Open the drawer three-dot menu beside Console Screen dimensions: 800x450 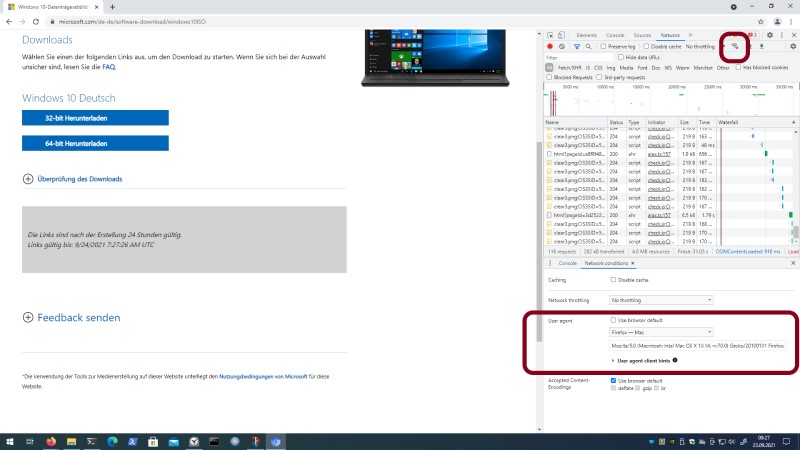point(550,263)
